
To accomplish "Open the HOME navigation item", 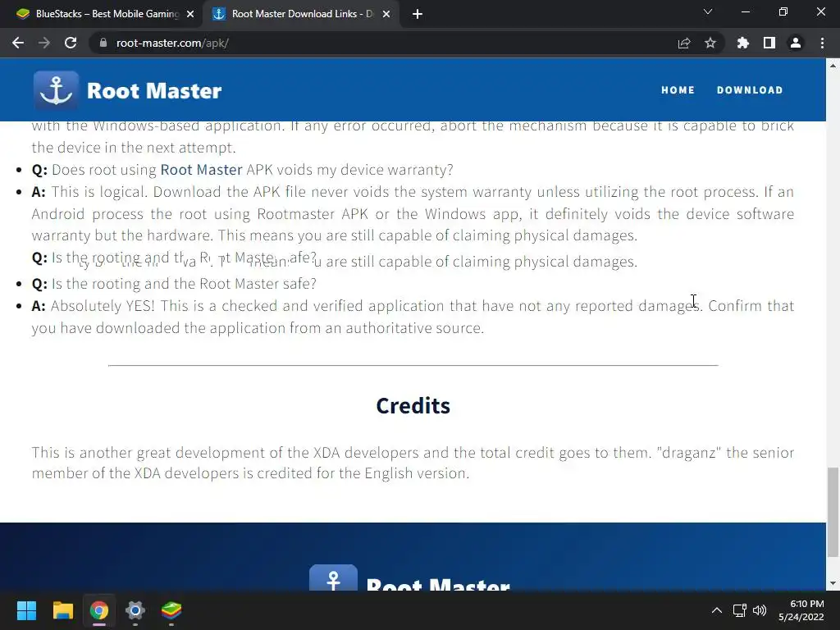I will coord(678,90).
